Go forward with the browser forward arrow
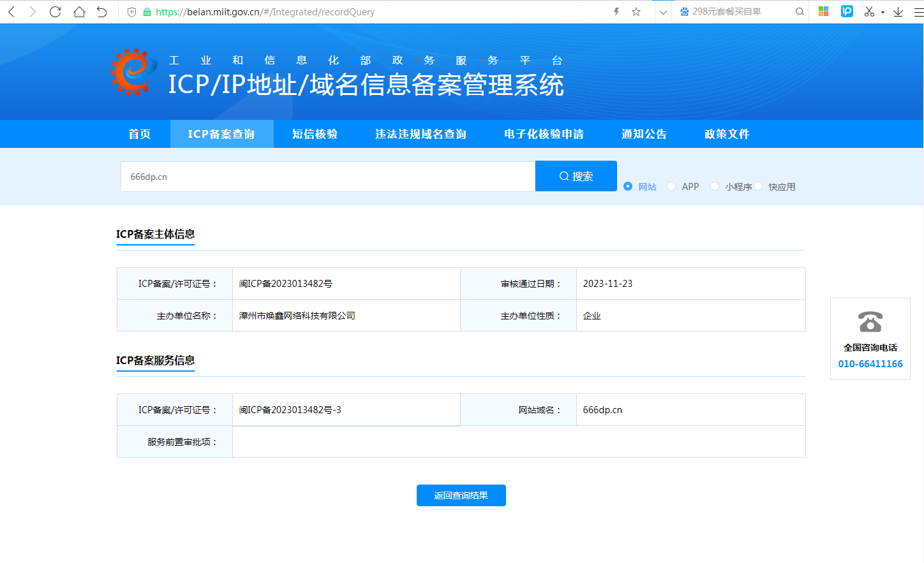Image resolution: width=924 pixels, height=563 pixels. click(x=33, y=11)
